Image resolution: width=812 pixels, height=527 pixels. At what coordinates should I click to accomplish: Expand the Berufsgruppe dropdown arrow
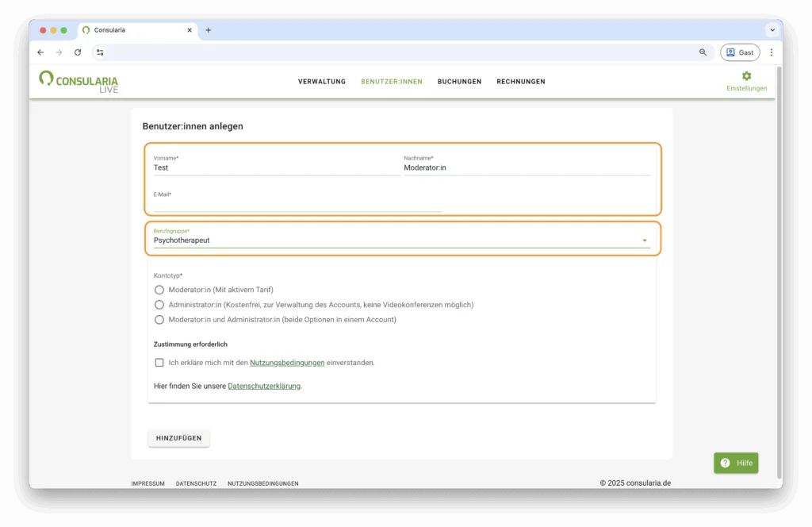645,240
